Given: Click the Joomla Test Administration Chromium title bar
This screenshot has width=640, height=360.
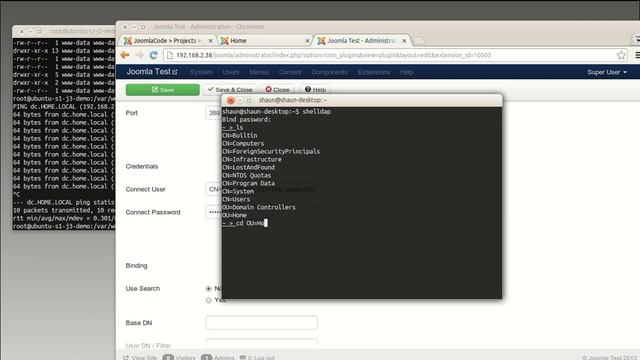Looking at the screenshot, I should 378,27.
